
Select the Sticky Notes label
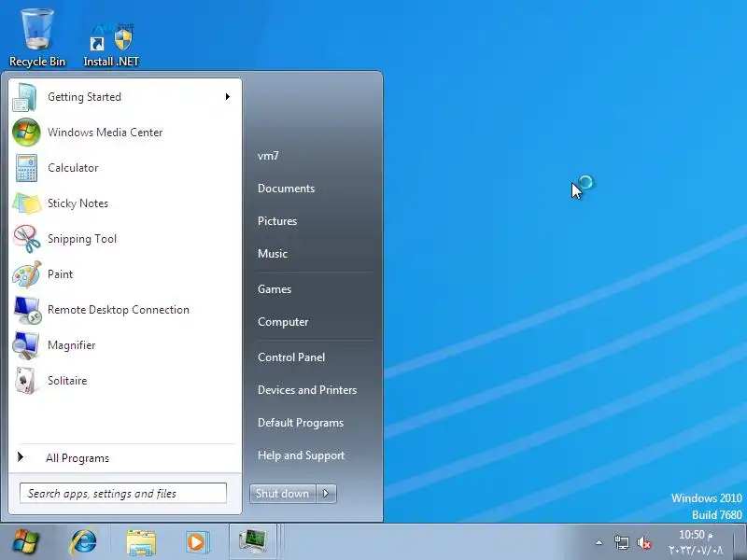78,203
